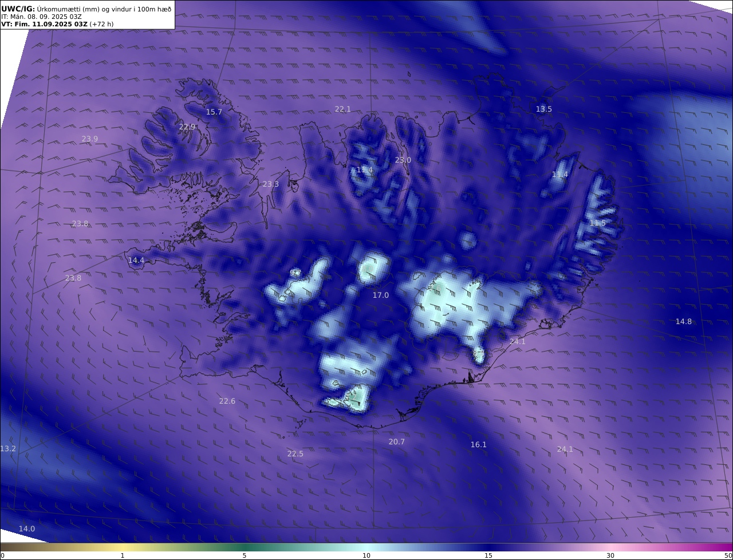Click the 11.5 value in the Eastfjords
733x560 pixels.
(597, 223)
